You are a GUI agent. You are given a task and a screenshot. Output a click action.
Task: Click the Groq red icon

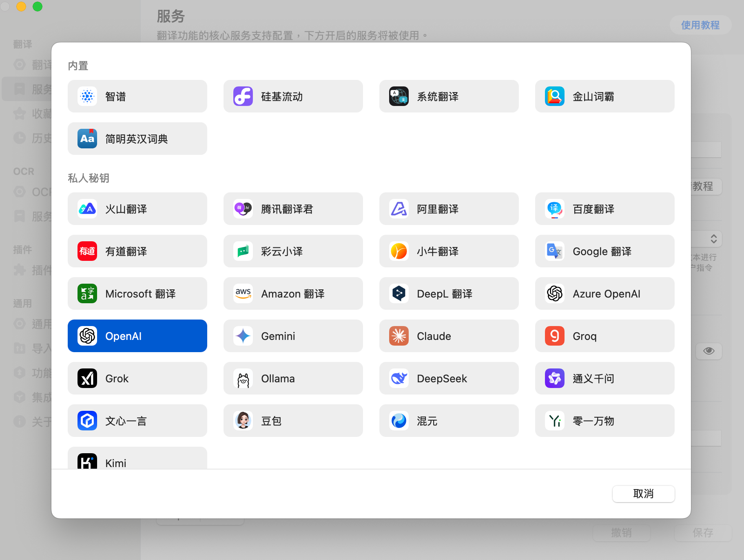click(554, 336)
